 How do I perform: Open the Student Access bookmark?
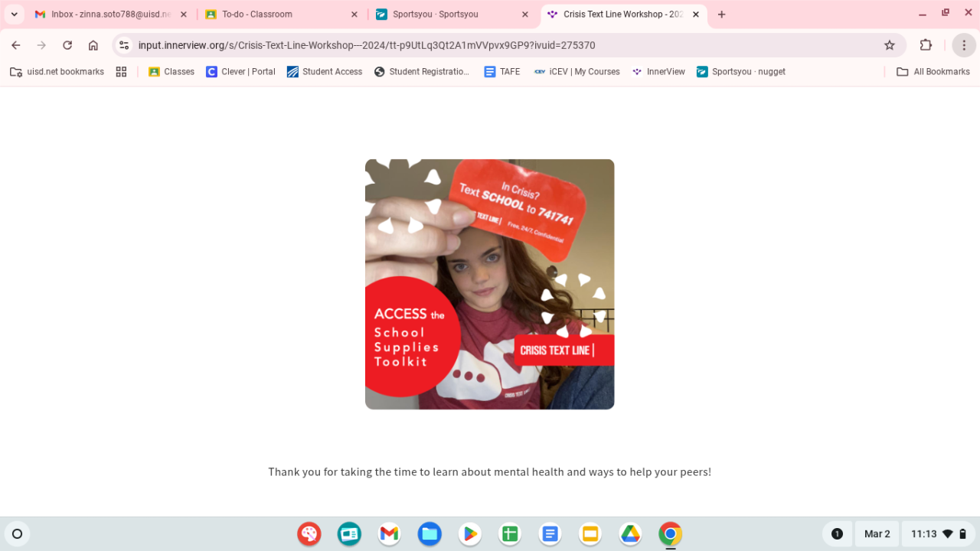[325, 72]
